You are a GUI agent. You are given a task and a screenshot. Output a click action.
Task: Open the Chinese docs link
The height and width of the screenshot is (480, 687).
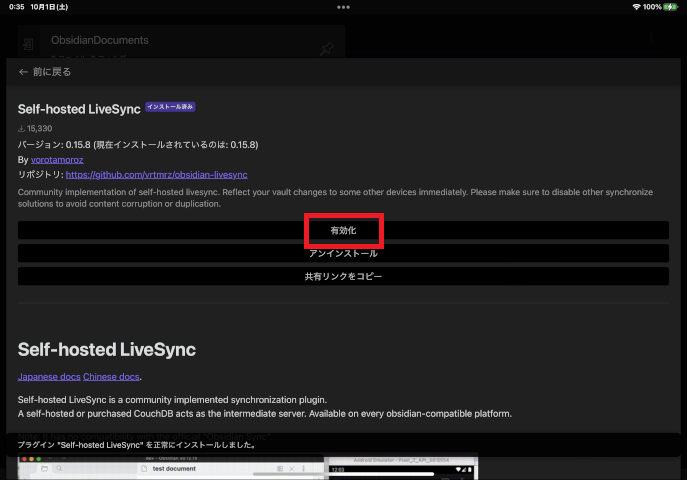[111, 377]
